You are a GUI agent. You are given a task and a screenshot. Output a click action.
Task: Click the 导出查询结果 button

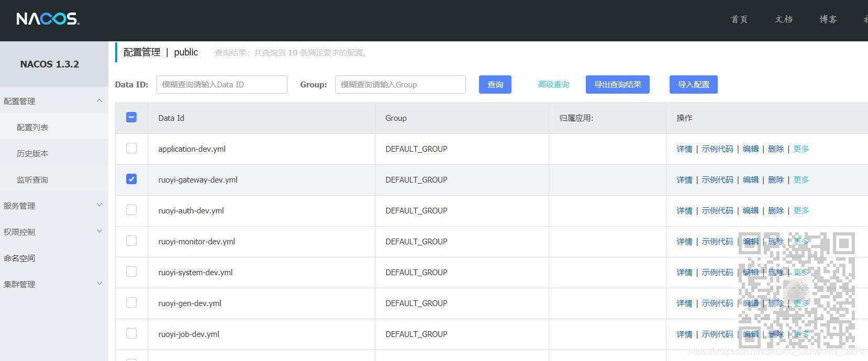pos(618,85)
